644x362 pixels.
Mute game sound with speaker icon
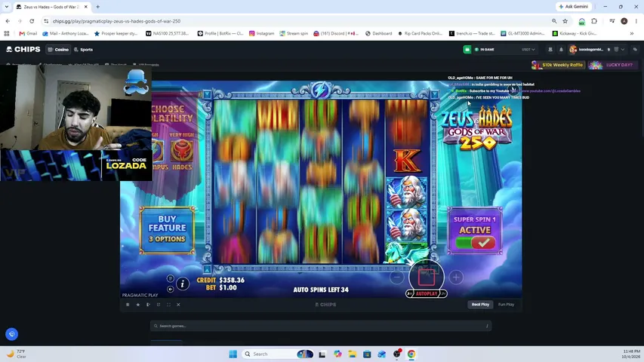coord(171,289)
